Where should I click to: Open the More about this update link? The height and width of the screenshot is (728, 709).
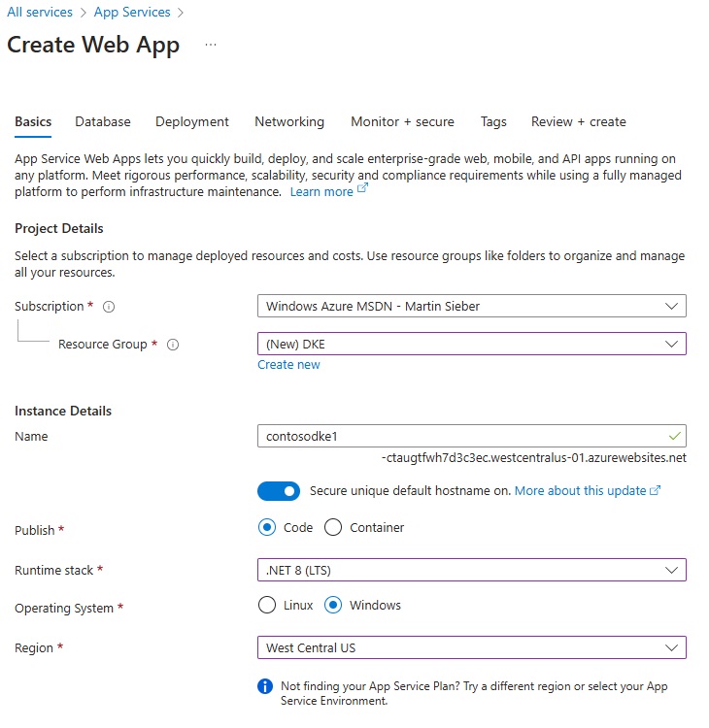click(x=580, y=491)
